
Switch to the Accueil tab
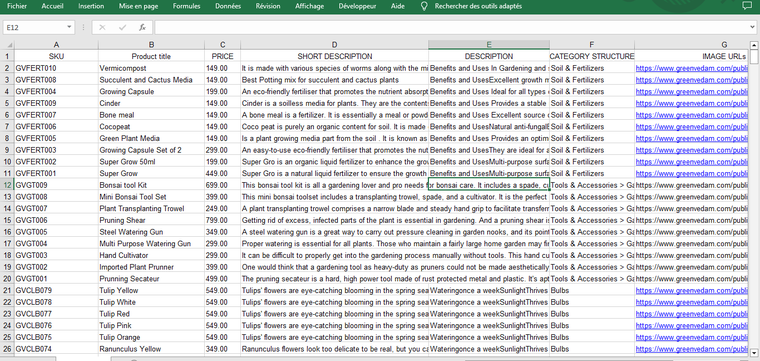pyautogui.click(x=52, y=6)
